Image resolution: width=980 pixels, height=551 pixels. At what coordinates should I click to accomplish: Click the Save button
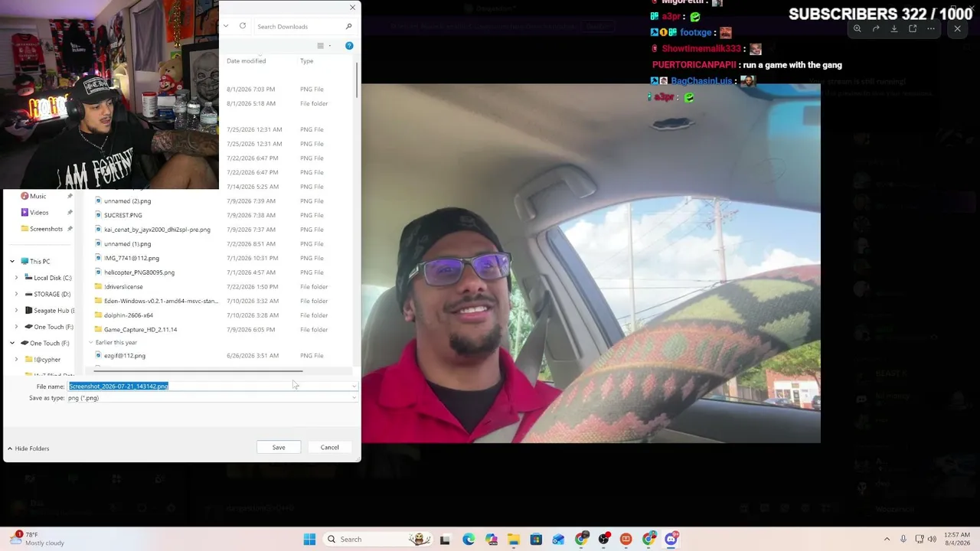279,448
